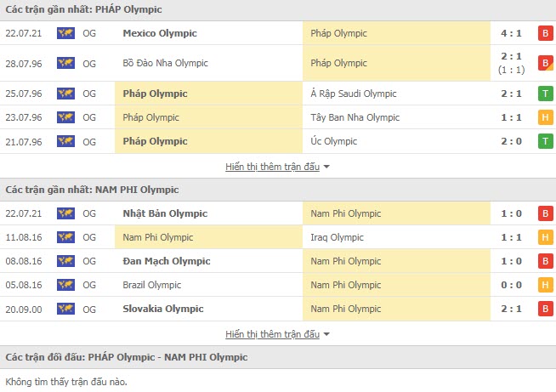Viewport: 556px width, 392px height.
Task: Click the flag icon in the 20.09.00 row
Action: [65, 310]
